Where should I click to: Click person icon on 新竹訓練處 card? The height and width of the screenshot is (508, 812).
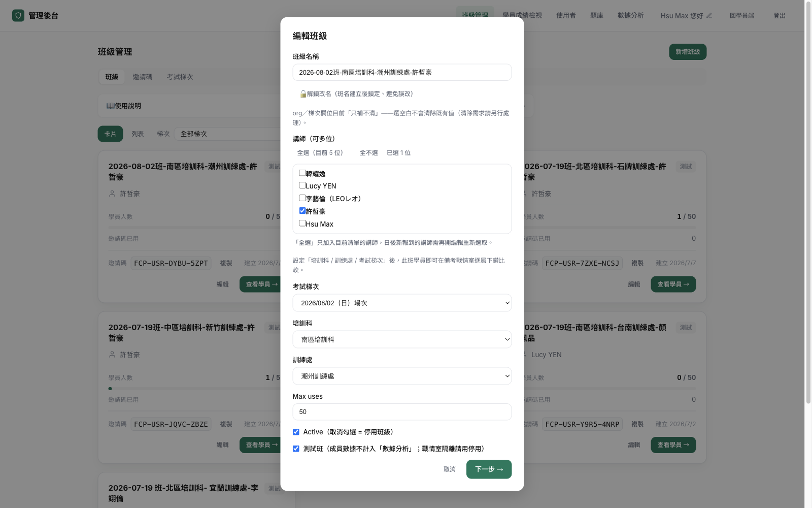click(112, 355)
